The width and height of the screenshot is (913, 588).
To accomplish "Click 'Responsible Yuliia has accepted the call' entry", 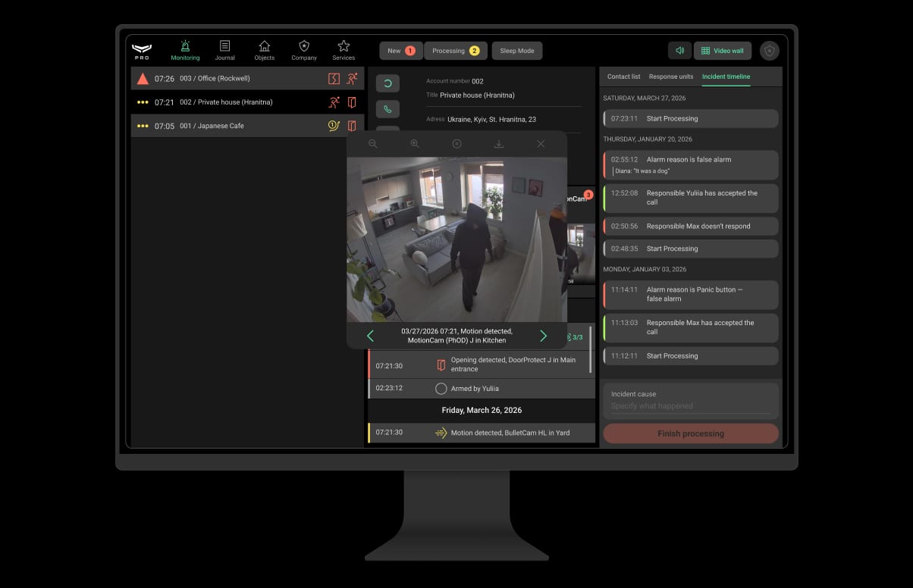I will (x=691, y=198).
